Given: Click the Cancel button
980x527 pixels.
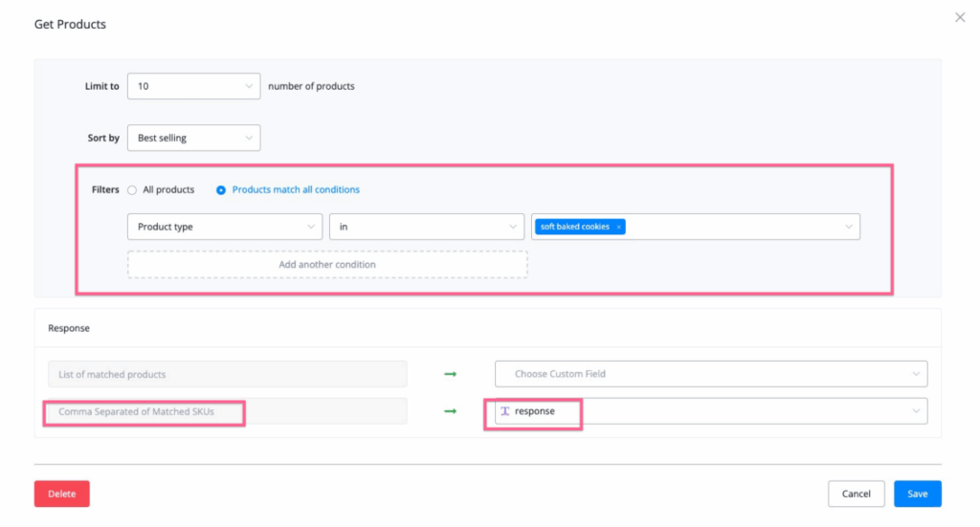Looking at the screenshot, I should (x=856, y=494).
